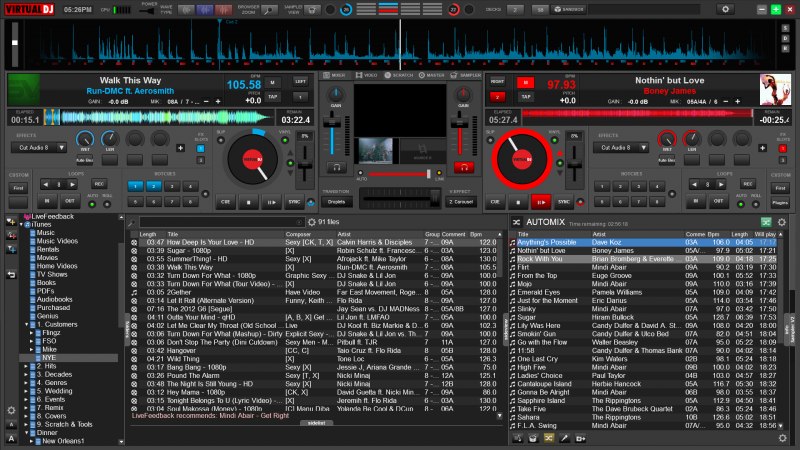Click right deck Plugins custom button

coord(780,203)
